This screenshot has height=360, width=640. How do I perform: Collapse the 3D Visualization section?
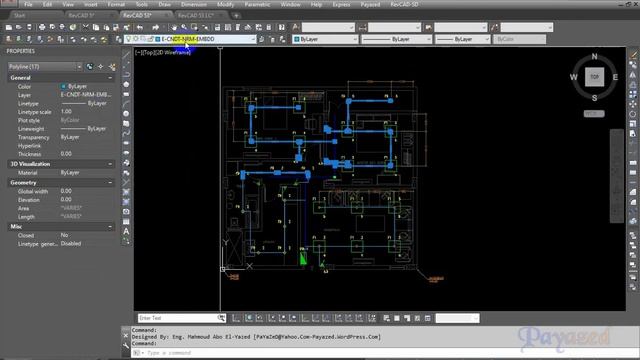click(x=110, y=164)
